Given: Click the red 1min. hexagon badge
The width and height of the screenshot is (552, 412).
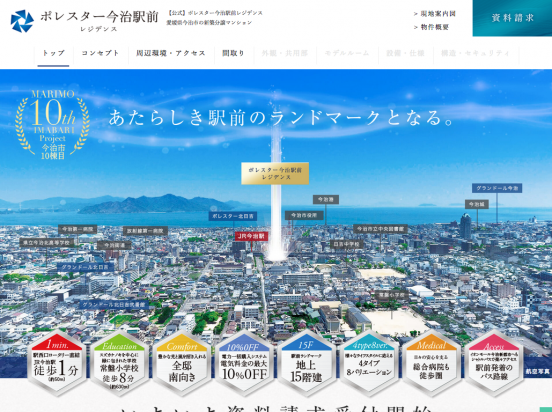Looking at the screenshot, I should click(x=57, y=363).
